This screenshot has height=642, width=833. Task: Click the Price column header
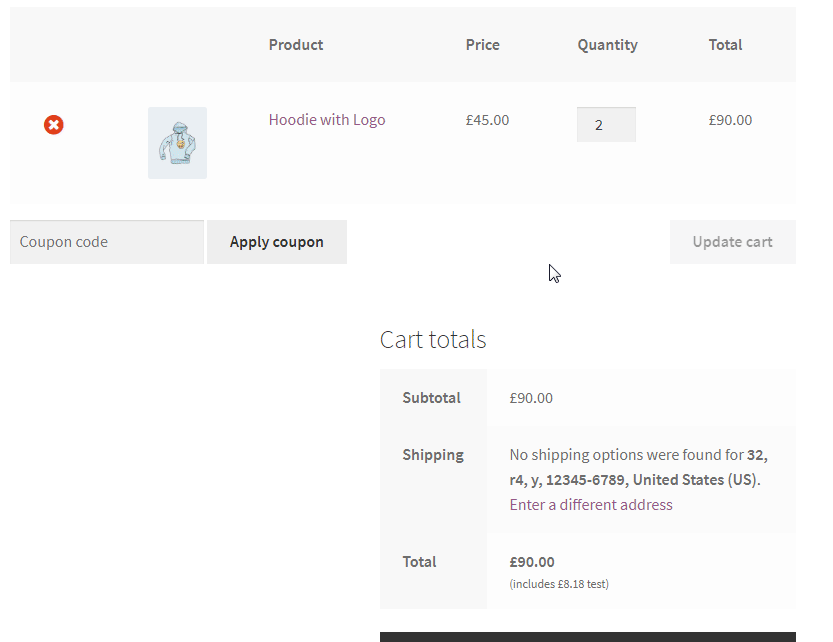pyautogui.click(x=482, y=44)
